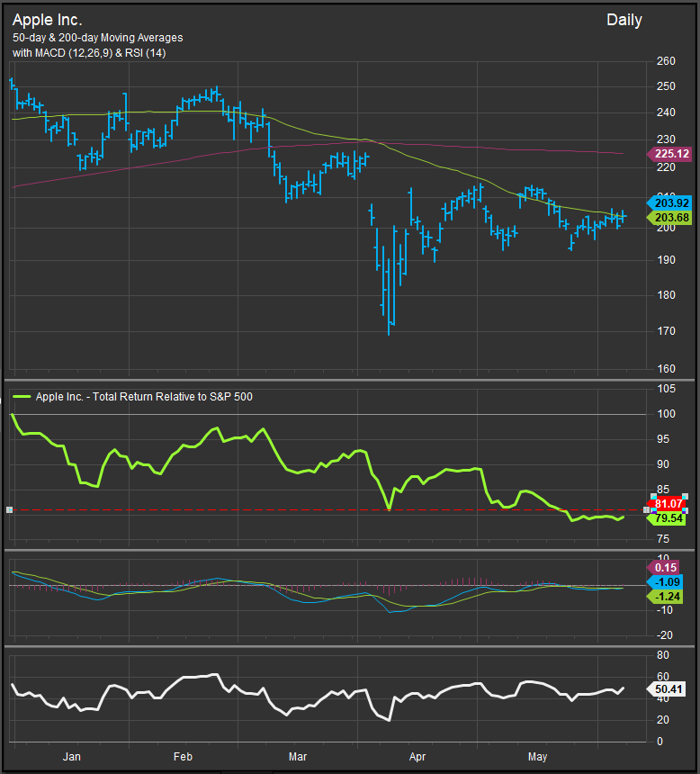Click the 100 label on relative return axis
The image size is (700, 774).
click(666, 414)
